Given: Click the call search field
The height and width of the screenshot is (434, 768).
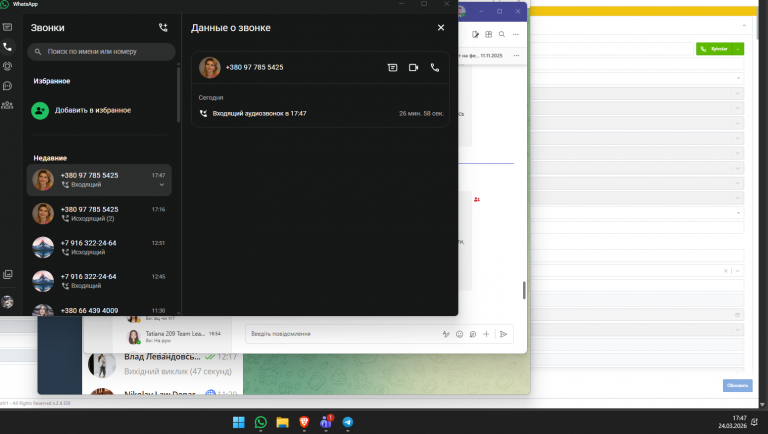Looking at the screenshot, I should 101,51.
